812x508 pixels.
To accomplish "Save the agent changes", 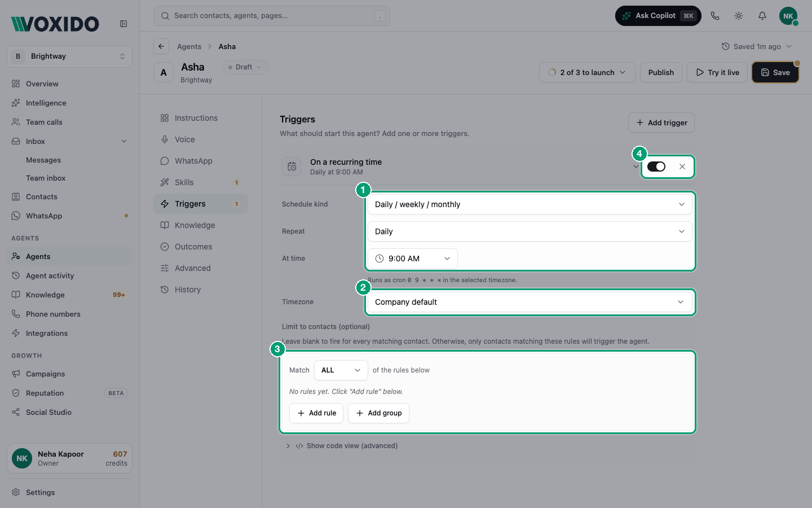I will (775, 72).
